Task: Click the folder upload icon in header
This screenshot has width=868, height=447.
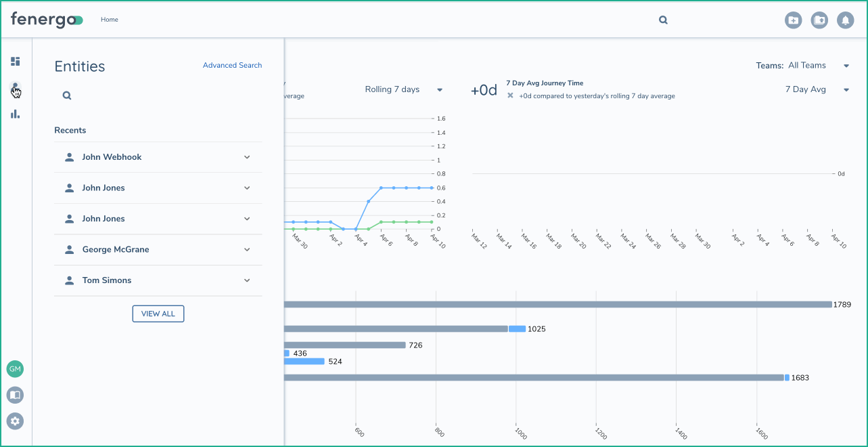Action: point(819,20)
